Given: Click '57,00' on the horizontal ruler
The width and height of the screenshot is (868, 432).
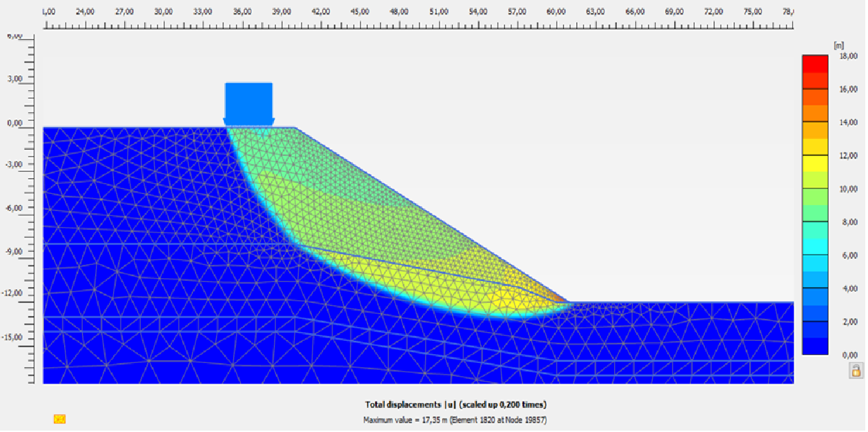Looking at the screenshot, I should (517, 12).
